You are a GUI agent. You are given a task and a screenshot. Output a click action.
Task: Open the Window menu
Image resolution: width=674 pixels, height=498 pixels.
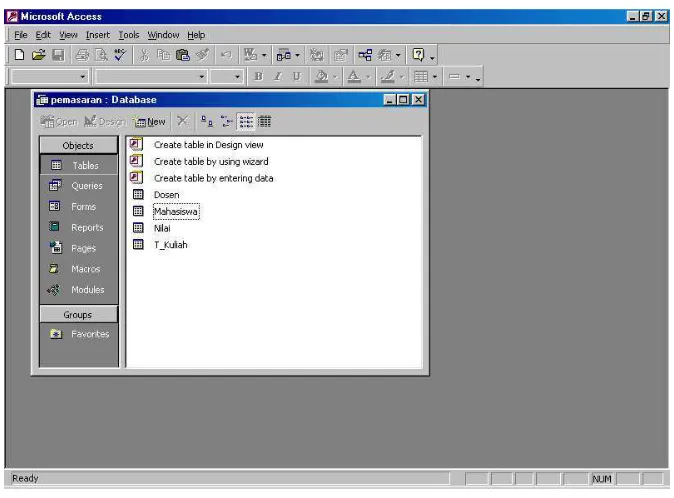[163, 35]
